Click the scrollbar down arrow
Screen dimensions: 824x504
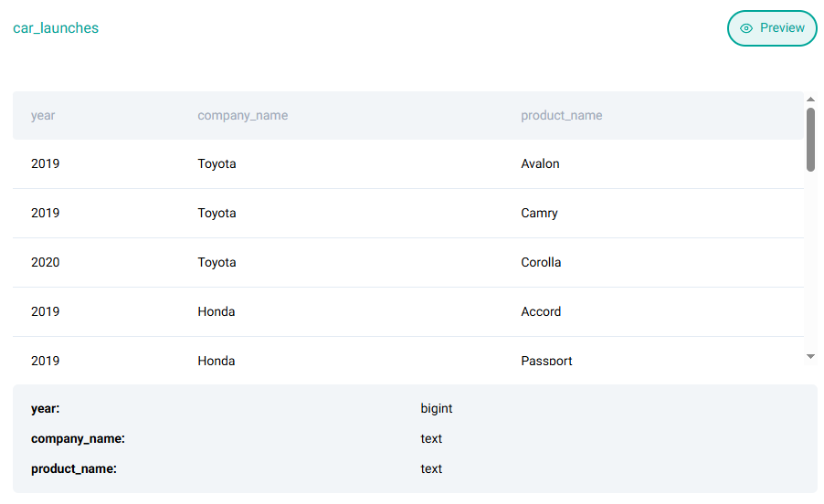tap(811, 356)
